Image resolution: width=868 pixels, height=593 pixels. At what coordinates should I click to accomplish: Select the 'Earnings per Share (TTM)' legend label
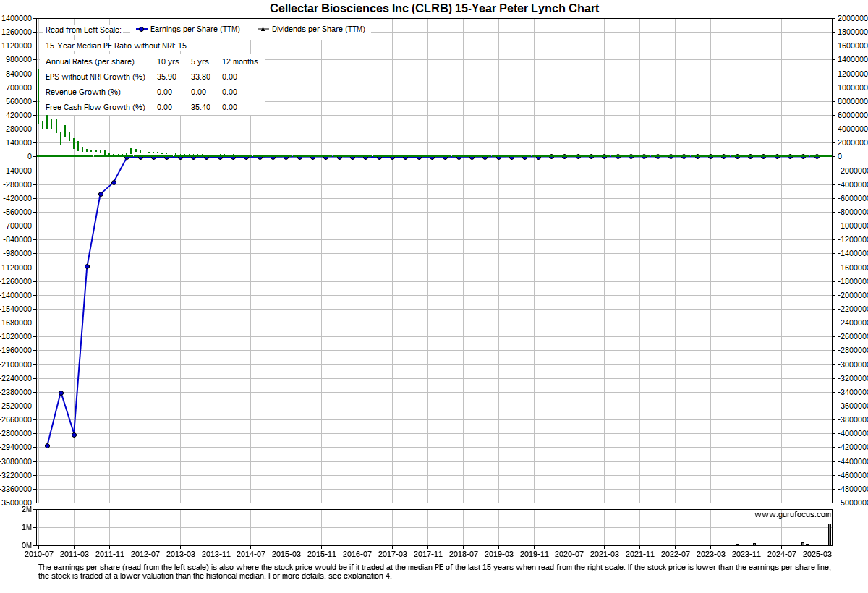pos(197,30)
